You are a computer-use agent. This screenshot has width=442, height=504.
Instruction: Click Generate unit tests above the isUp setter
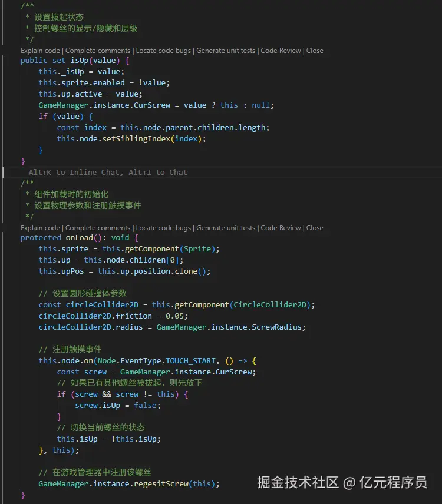coord(226,51)
